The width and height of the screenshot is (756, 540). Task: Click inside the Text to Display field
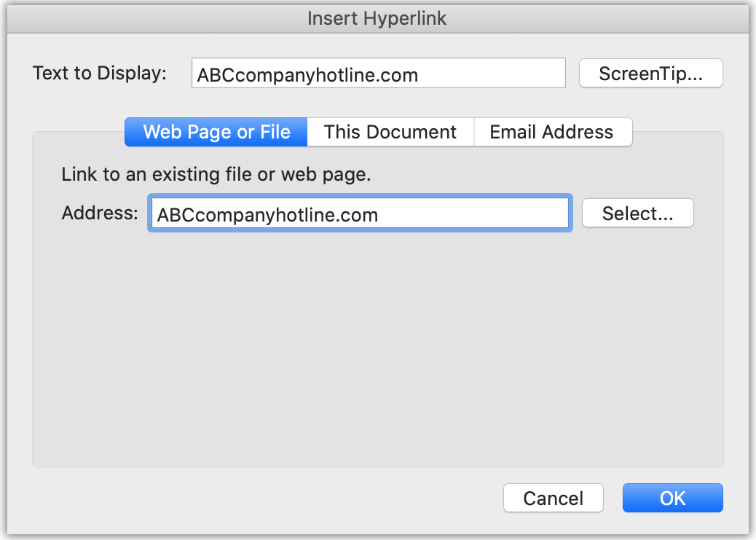coord(378,73)
